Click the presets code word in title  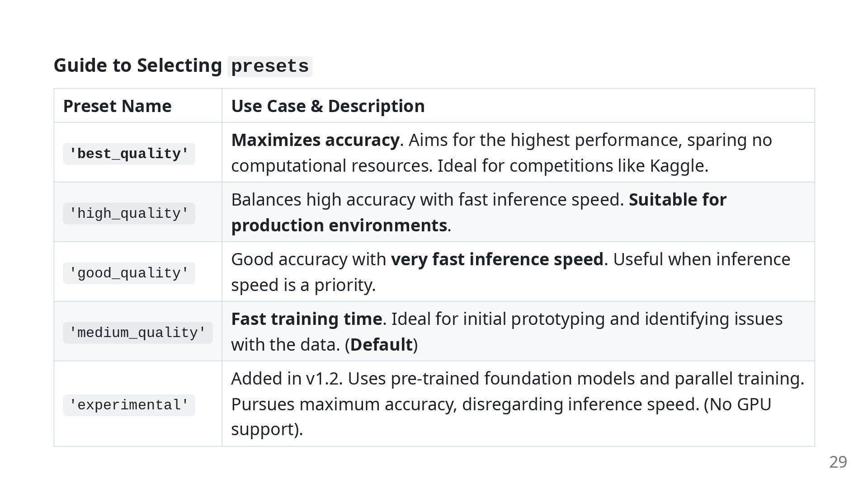click(270, 66)
